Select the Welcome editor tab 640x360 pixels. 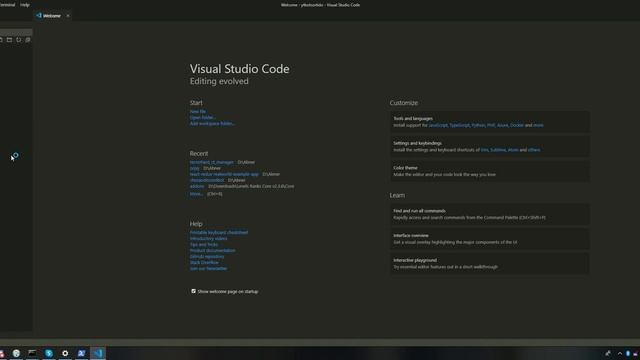(52, 16)
